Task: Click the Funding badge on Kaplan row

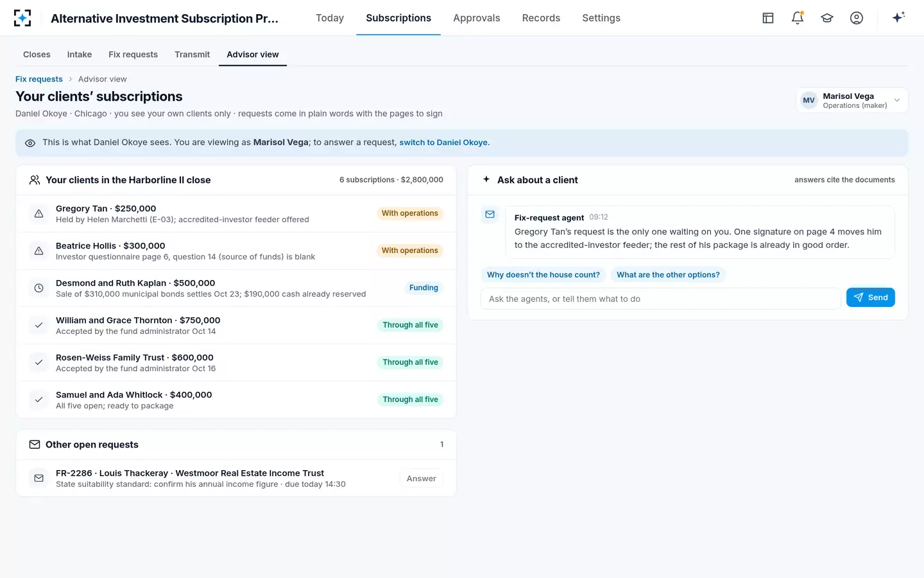Action: (x=424, y=288)
